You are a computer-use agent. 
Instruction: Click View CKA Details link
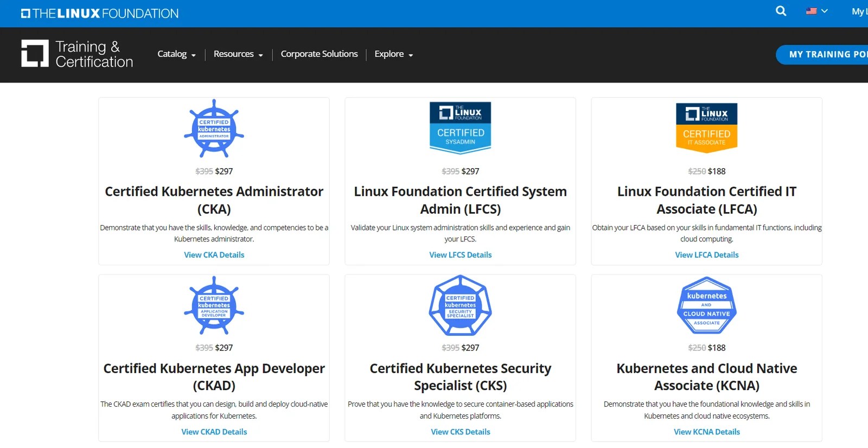214,255
